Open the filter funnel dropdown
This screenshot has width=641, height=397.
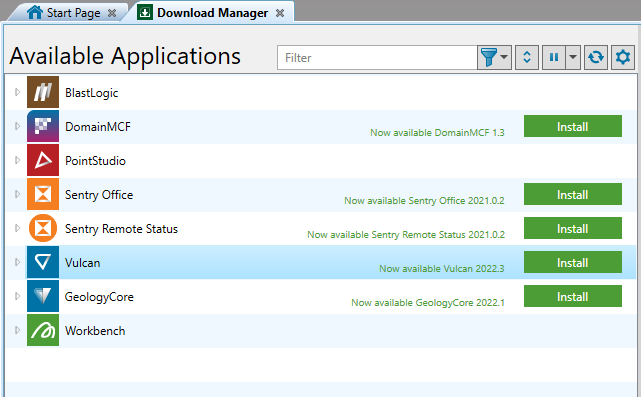coord(494,58)
